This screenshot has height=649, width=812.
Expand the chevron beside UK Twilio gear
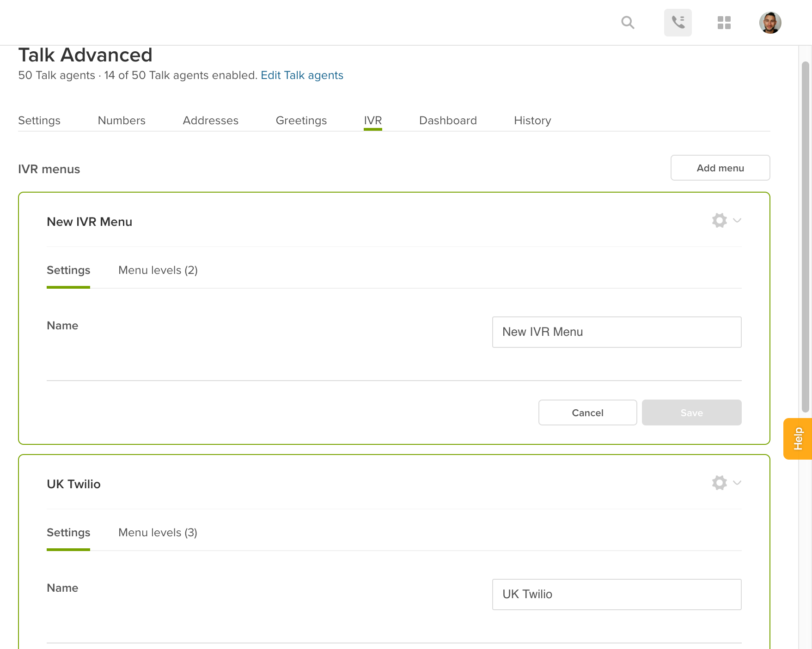pos(737,483)
